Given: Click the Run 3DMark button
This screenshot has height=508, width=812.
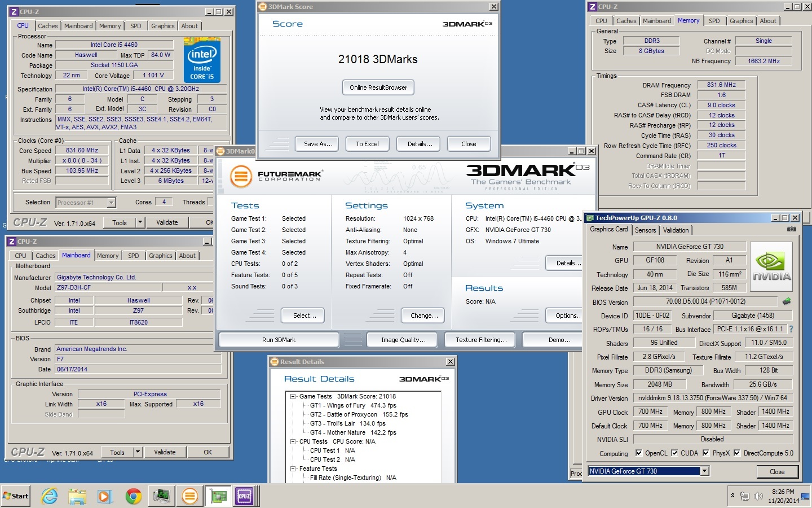Looking at the screenshot, I should pos(279,340).
